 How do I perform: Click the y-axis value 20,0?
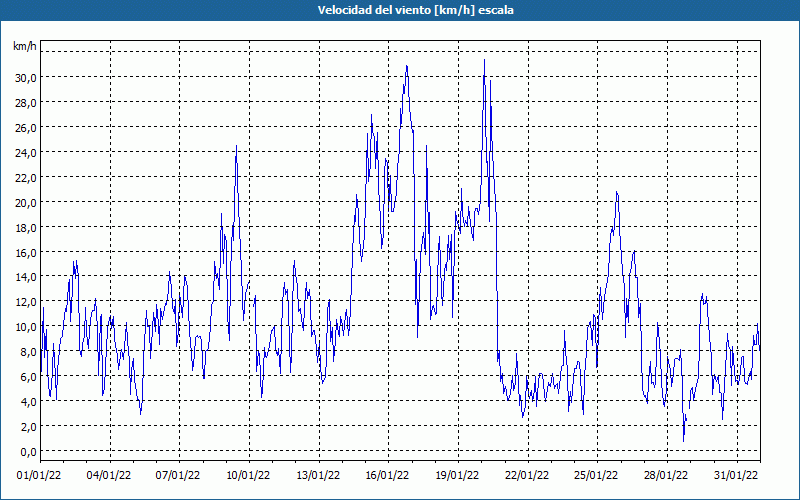[x=26, y=203]
